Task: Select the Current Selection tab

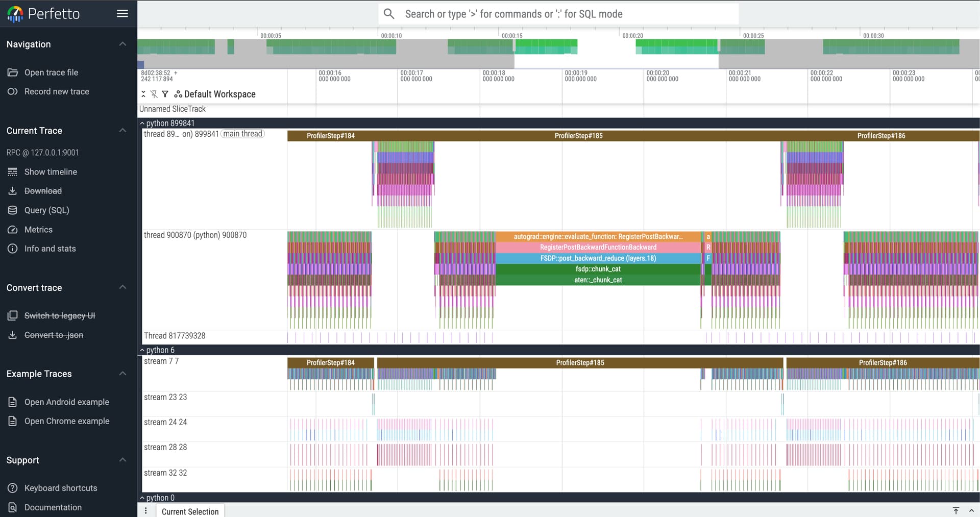Action: click(190, 511)
